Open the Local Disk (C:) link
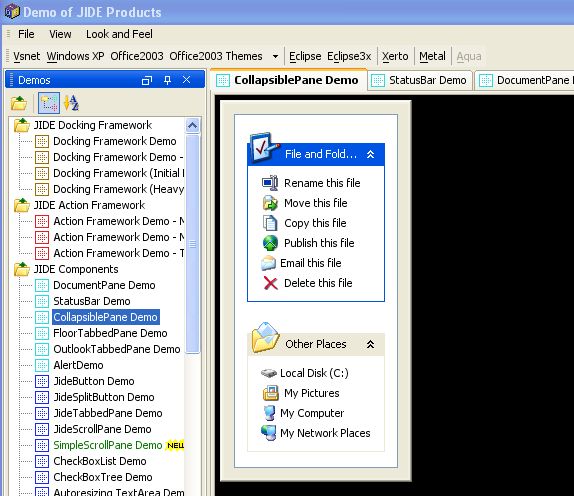This screenshot has height=496, width=574. pos(314,373)
